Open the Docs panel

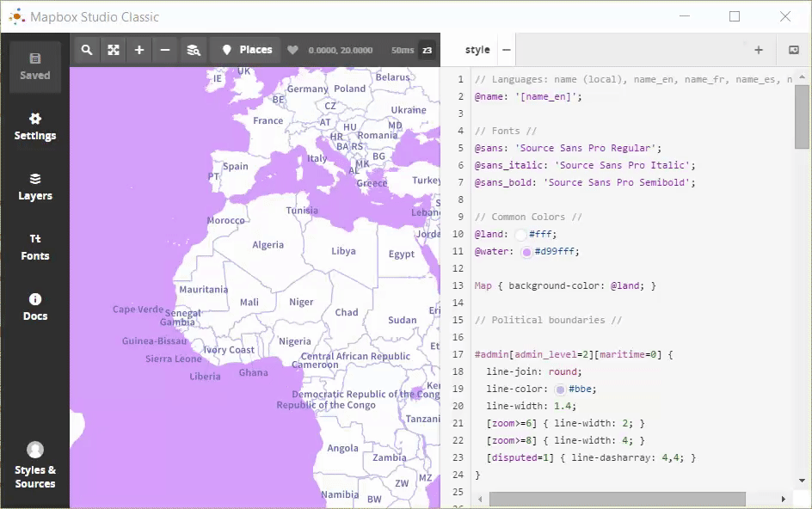pyautogui.click(x=35, y=307)
